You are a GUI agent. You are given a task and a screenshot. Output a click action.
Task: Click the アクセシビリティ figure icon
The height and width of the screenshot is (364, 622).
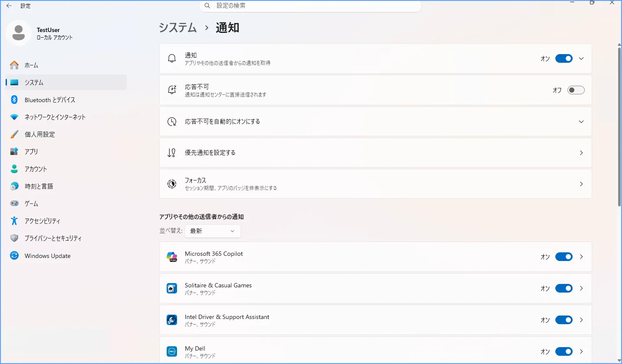[x=14, y=221]
